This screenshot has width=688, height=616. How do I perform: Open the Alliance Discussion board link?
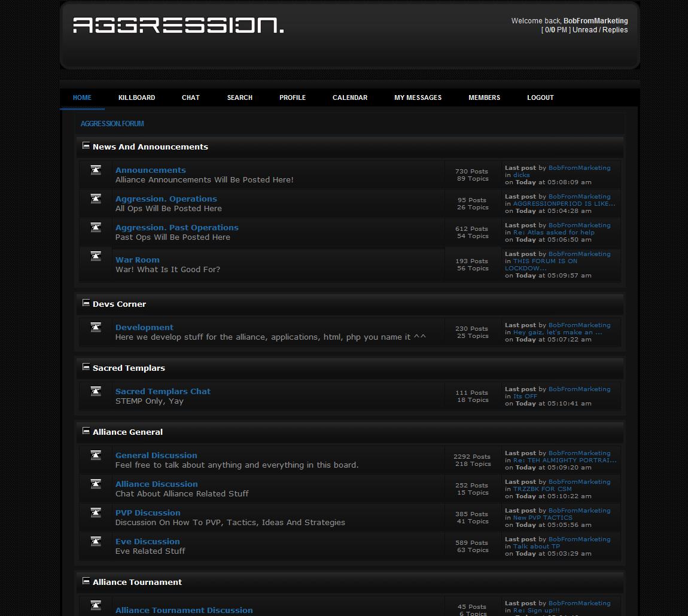pyautogui.click(x=156, y=484)
